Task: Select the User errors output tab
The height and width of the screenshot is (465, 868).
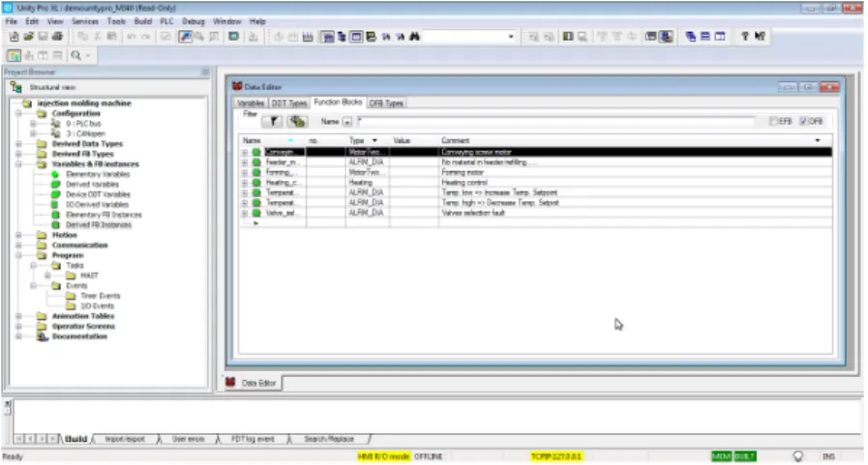Action: 189,439
